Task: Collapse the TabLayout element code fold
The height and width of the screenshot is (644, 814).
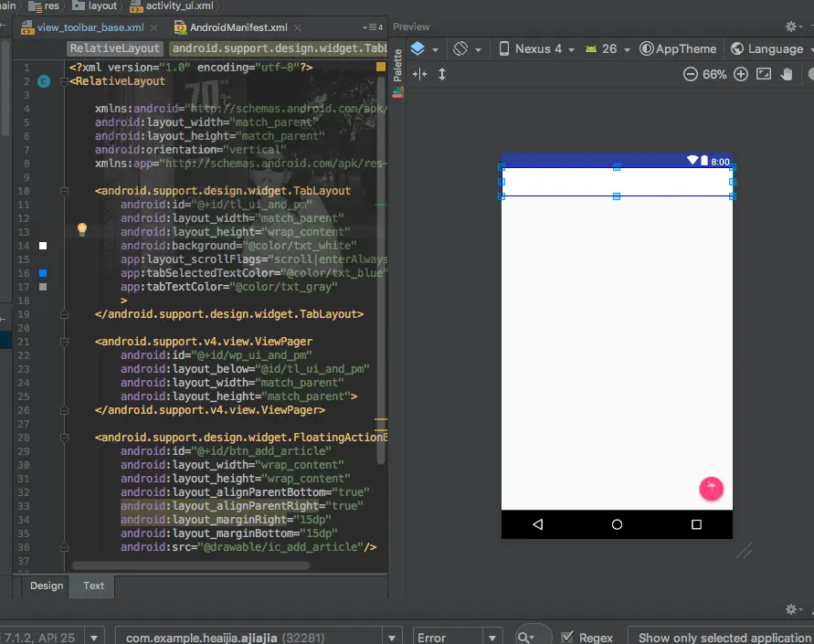Action: (64, 191)
